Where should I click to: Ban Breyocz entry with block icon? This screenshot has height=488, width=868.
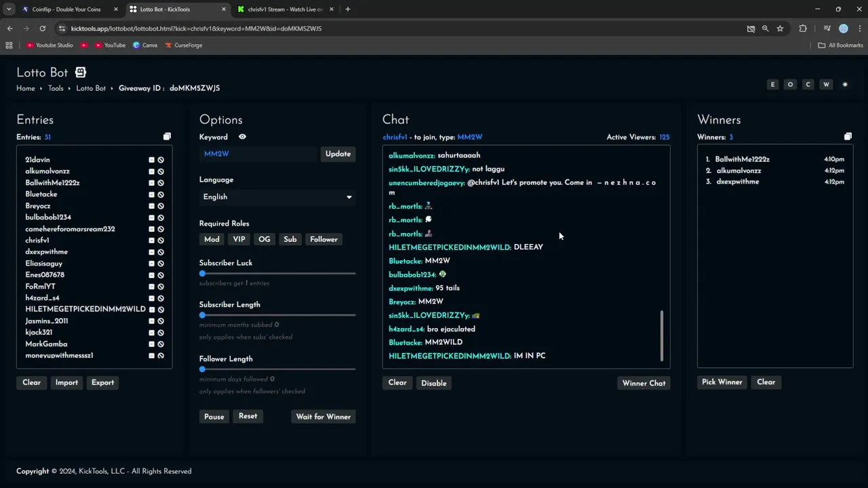161,206
